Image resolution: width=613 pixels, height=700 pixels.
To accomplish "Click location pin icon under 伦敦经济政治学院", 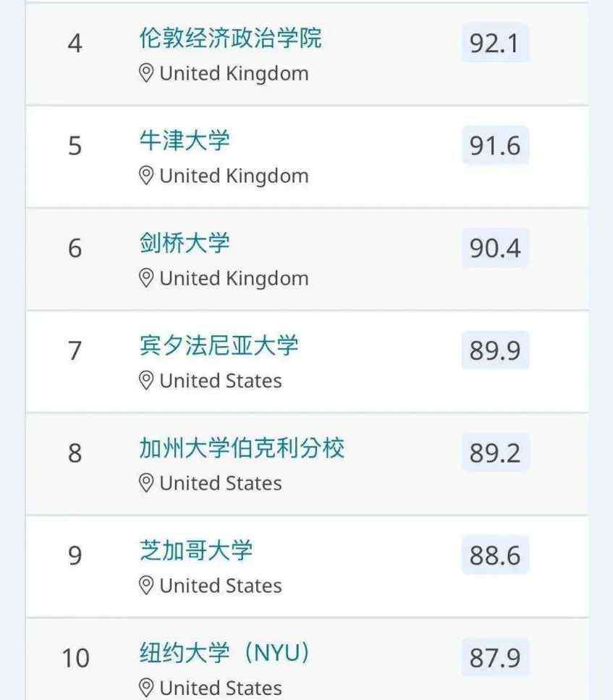I will click(x=146, y=73).
